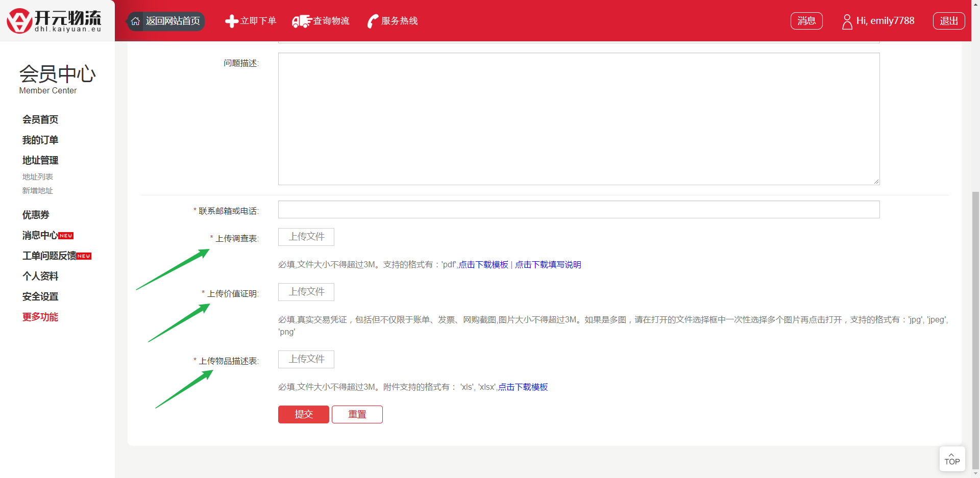Click the TOP back-to-top arrow button
Screen dimensions: 980x478
pyautogui.click(x=952, y=459)
